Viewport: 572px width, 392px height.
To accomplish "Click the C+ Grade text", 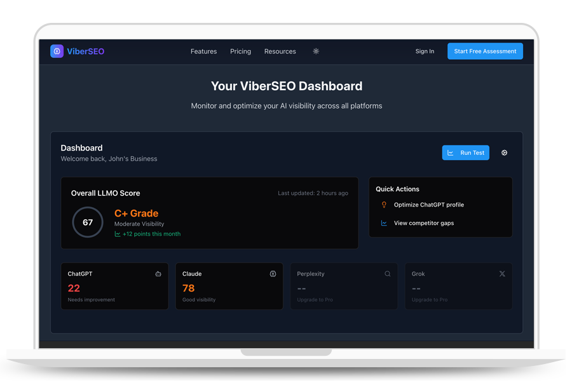I will click(137, 213).
